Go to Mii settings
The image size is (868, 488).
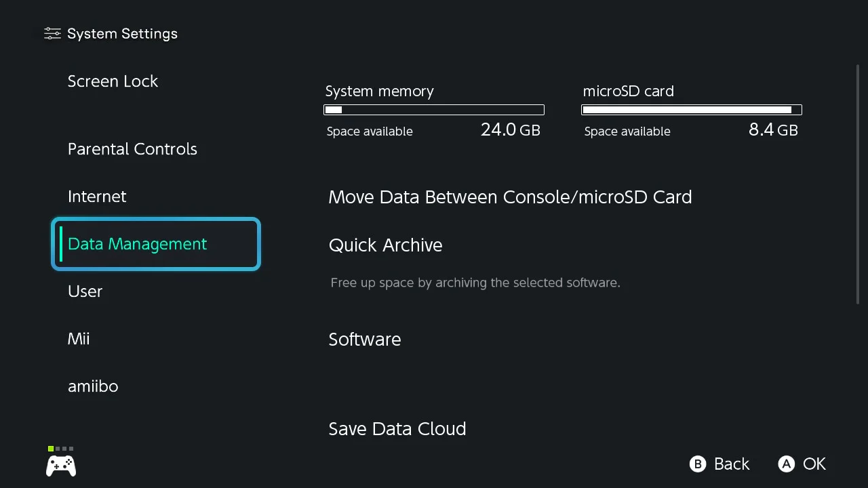click(x=79, y=339)
